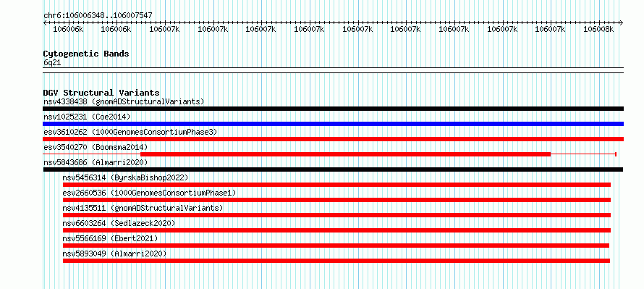Click the thick red esv3540270 bar
The height and width of the screenshot is (289, 644).
(x=345, y=154)
